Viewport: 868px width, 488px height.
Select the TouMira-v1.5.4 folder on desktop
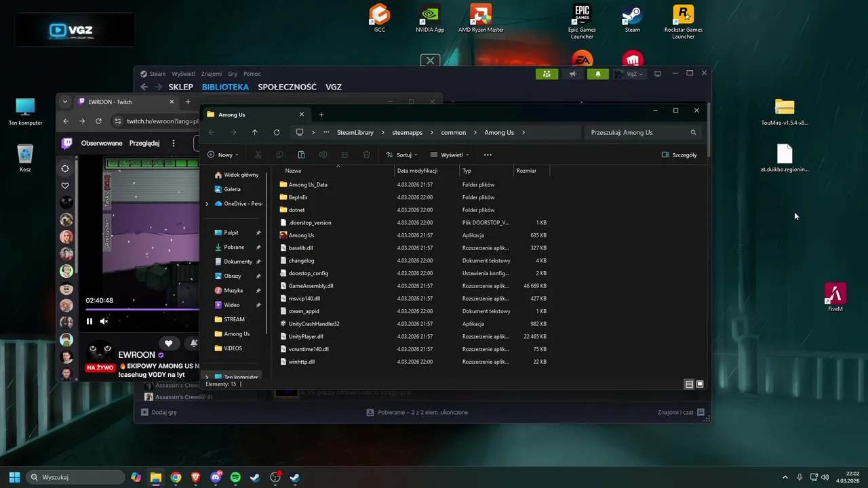click(x=785, y=112)
